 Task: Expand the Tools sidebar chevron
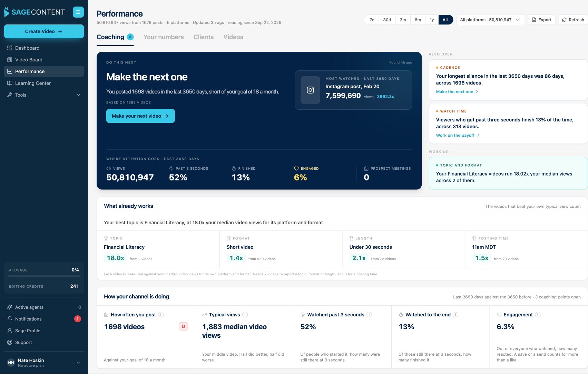click(x=78, y=95)
